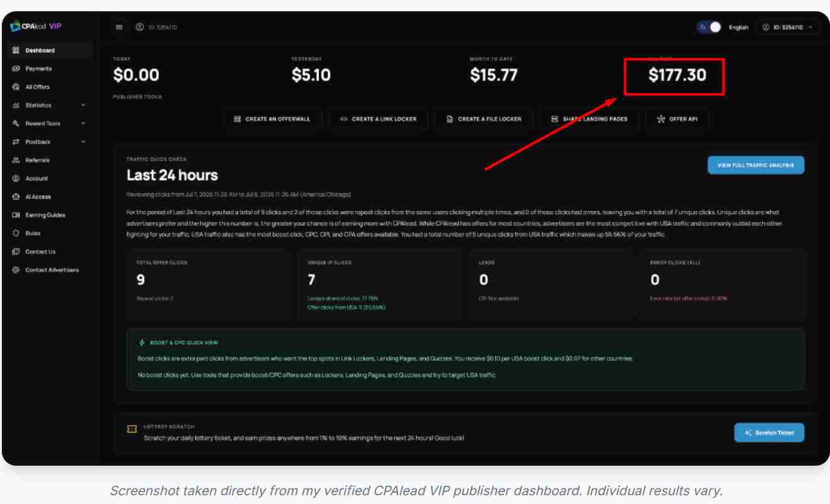Image resolution: width=830 pixels, height=504 pixels.
Task: Open the hamburger menu in the top bar
Action: tap(119, 27)
